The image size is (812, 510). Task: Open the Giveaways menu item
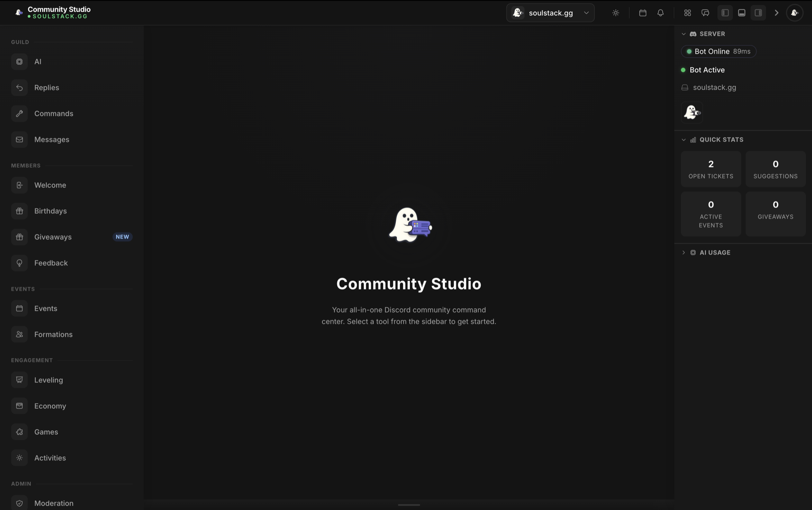coord(72,237)
